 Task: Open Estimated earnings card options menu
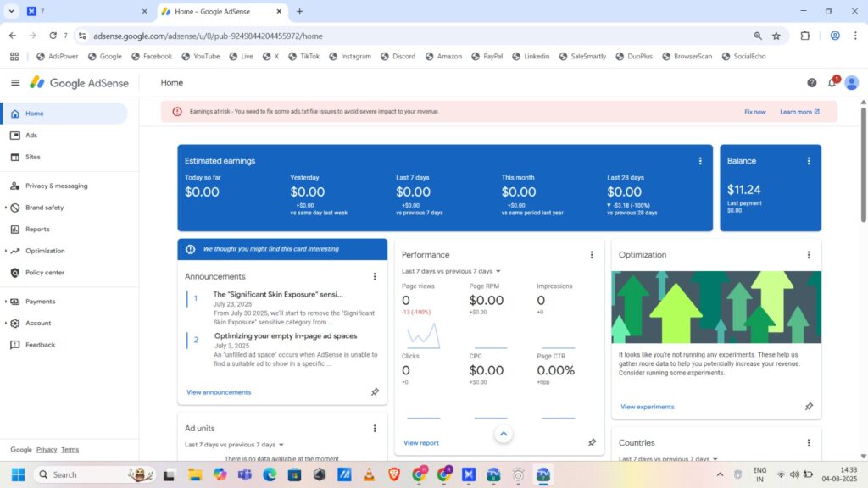(700, 160)
